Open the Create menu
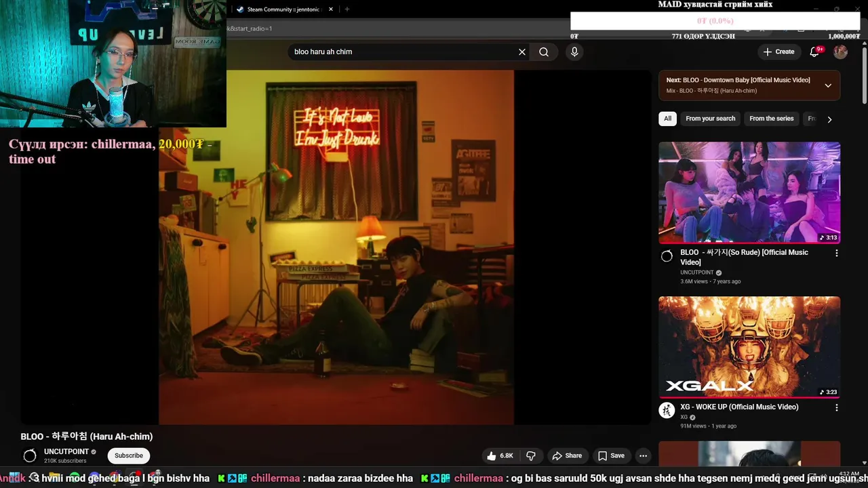 point(778,52)
